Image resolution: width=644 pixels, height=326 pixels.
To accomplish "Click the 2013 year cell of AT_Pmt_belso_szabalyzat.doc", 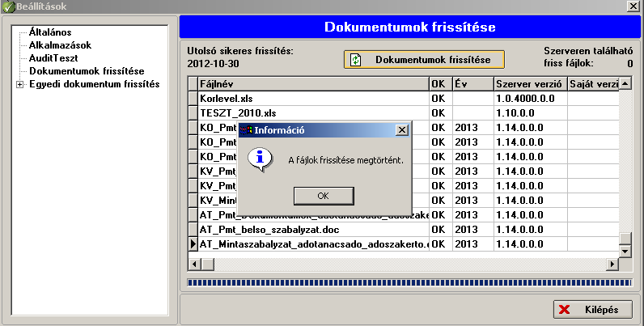I will [x=473, y=230].
